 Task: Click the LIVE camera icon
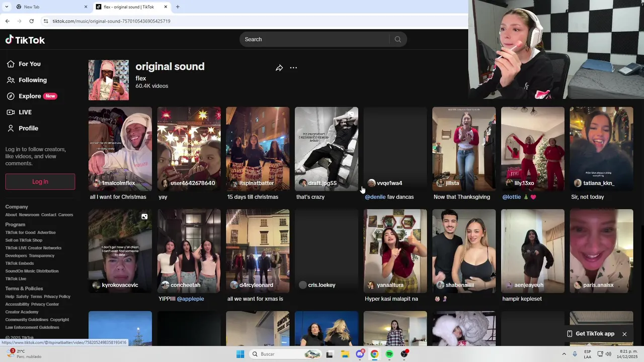tap(11, 112)
